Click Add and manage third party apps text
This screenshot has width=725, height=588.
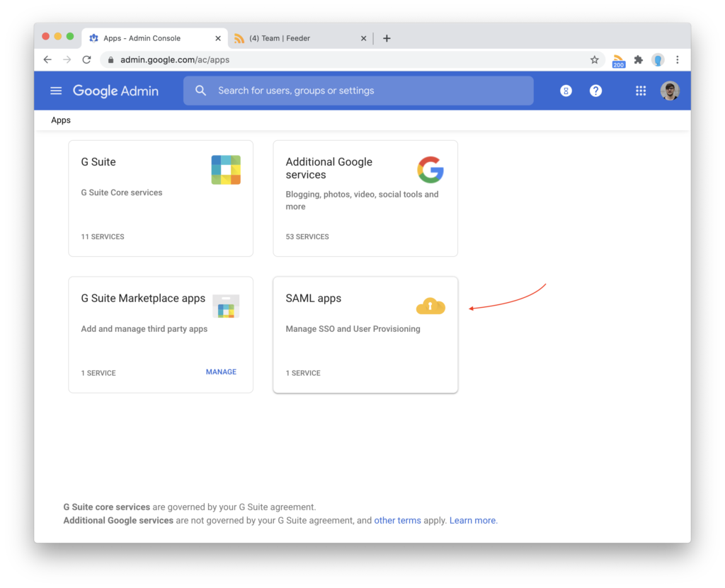pos(144,329)
